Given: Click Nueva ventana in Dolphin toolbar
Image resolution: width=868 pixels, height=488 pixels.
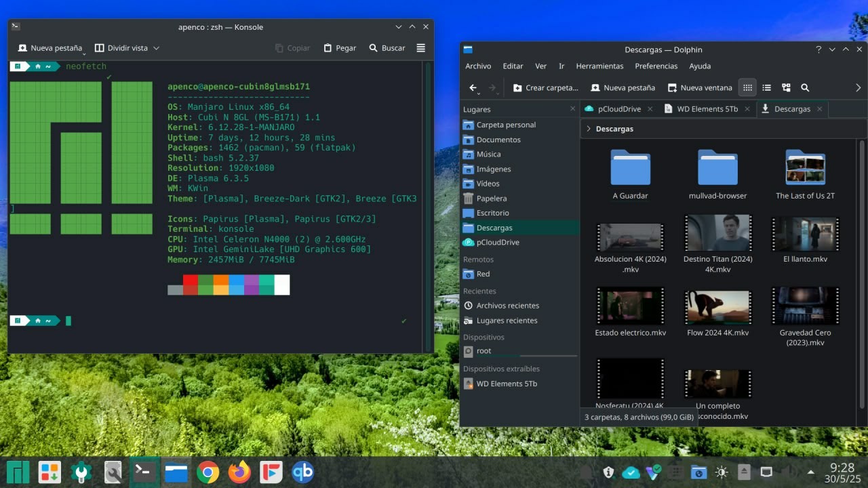Looking at the screenshot, I should tap(700, 87).
